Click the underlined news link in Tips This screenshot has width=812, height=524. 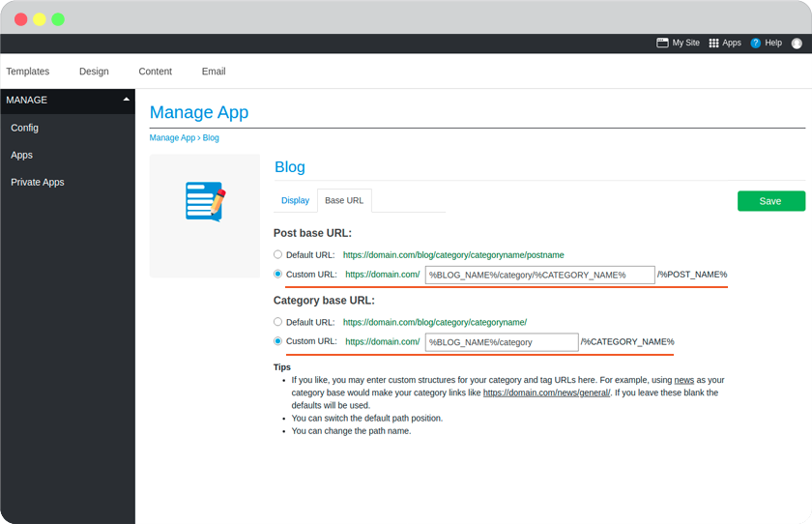click(684, 380)
